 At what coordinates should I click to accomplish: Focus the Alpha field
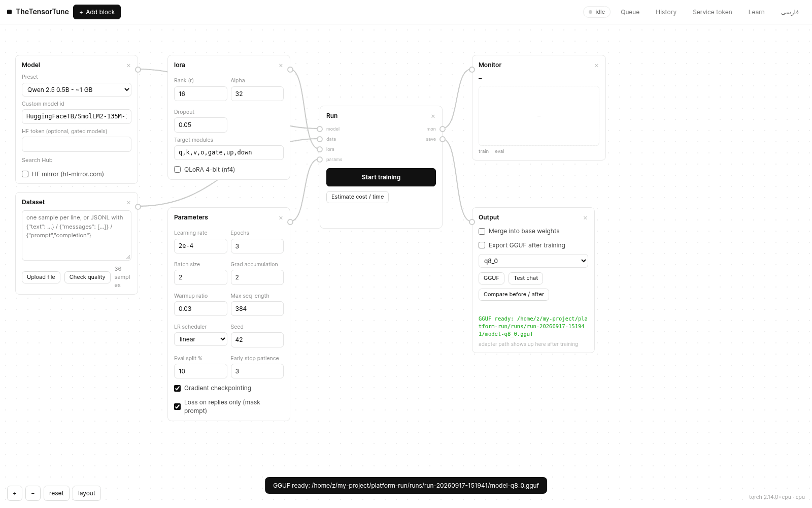(x=257, y=94)
